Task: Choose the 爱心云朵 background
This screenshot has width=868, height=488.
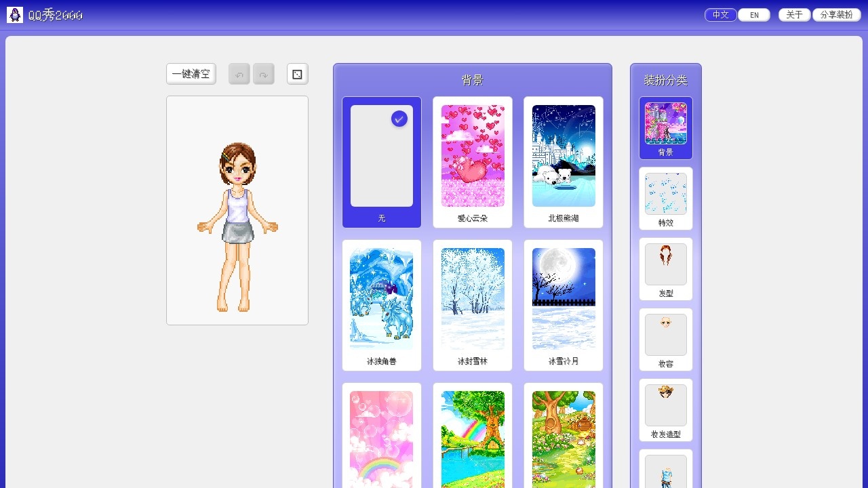Action: (x=473, y=162)
